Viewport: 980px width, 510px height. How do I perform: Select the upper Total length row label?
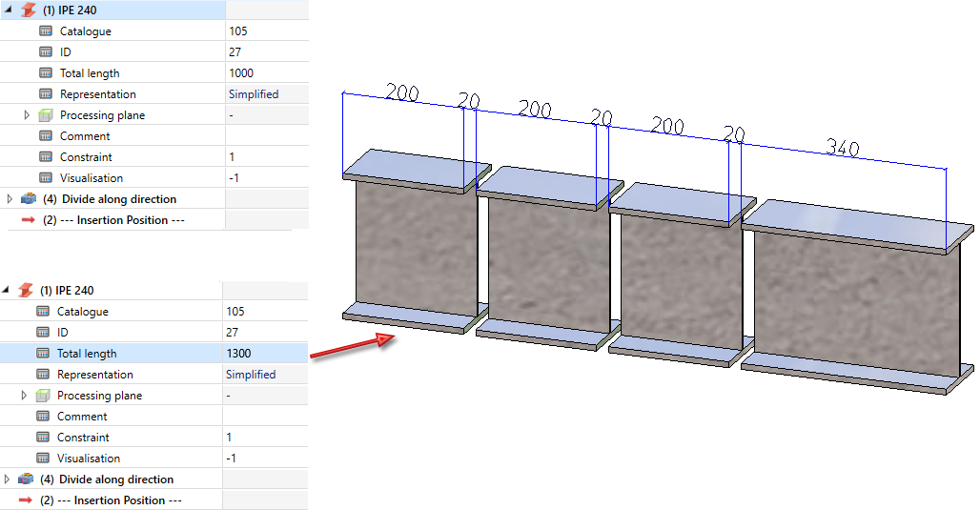pos(90,73)
